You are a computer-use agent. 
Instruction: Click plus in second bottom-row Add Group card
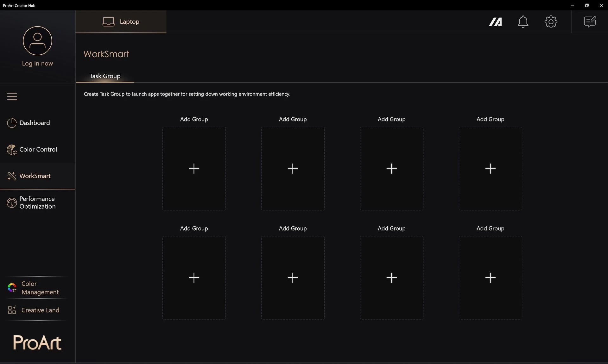click(x=293, y=278)
